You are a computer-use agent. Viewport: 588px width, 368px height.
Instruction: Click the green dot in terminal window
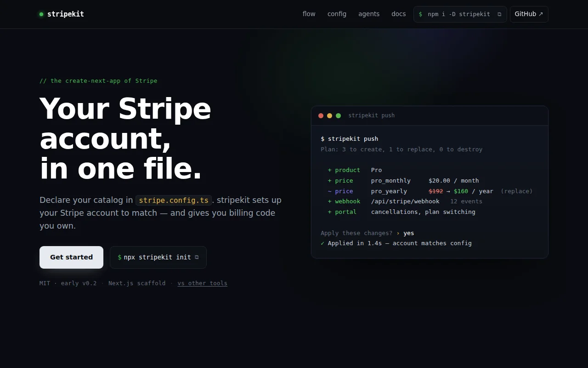[338, 115]
